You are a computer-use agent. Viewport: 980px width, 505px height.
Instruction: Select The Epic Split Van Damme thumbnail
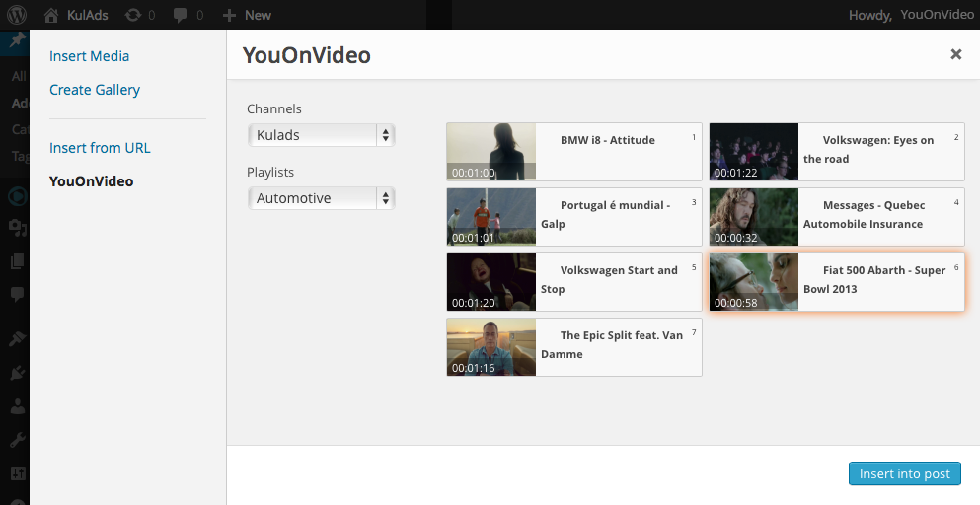tap(491, 347)
